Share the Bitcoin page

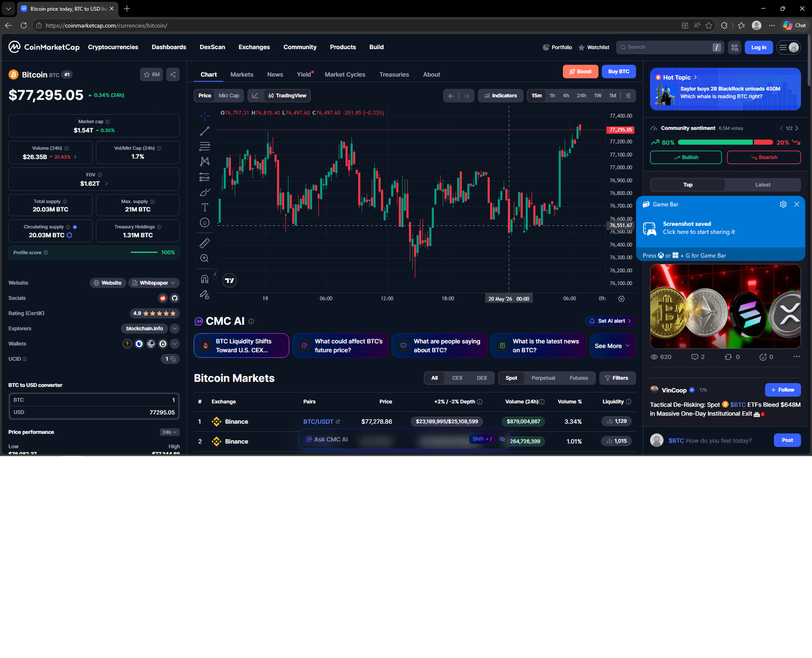click(x=173, y=75)
